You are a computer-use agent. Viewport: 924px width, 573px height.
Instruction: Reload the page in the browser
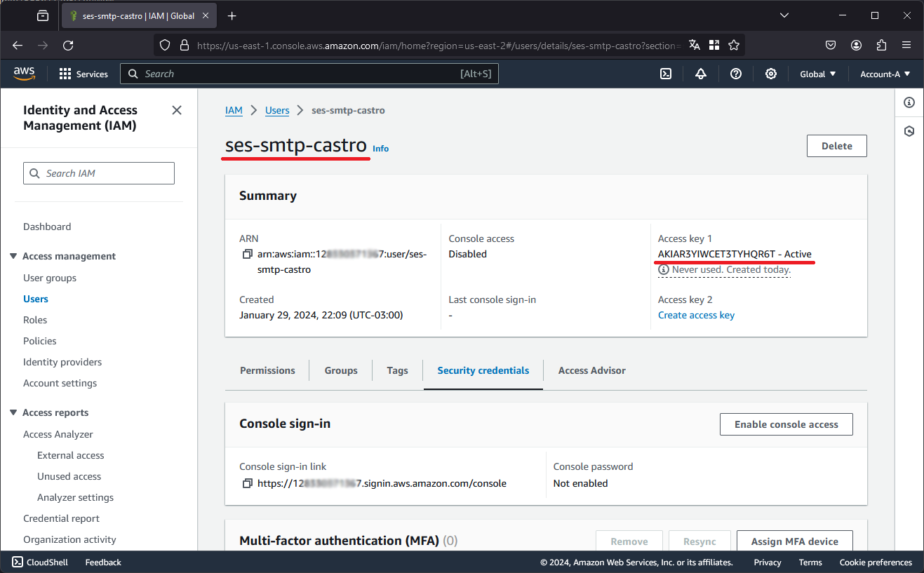click(68, 45)
